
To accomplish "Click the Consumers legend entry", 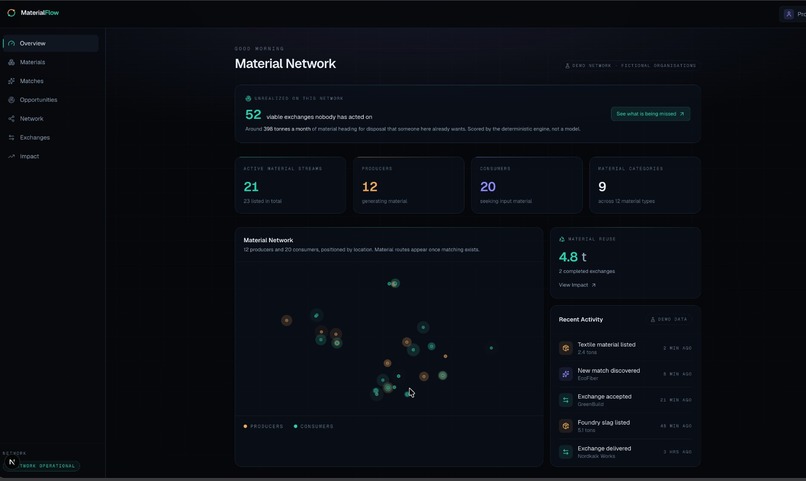I will point(313,427).
